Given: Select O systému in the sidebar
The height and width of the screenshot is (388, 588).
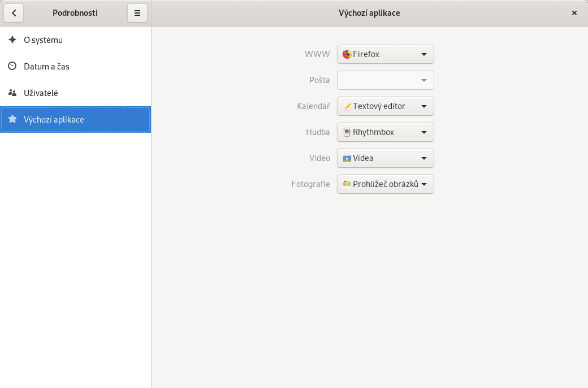Looking at the screenshot, I should pyautogui.click(x=43, y=40).
